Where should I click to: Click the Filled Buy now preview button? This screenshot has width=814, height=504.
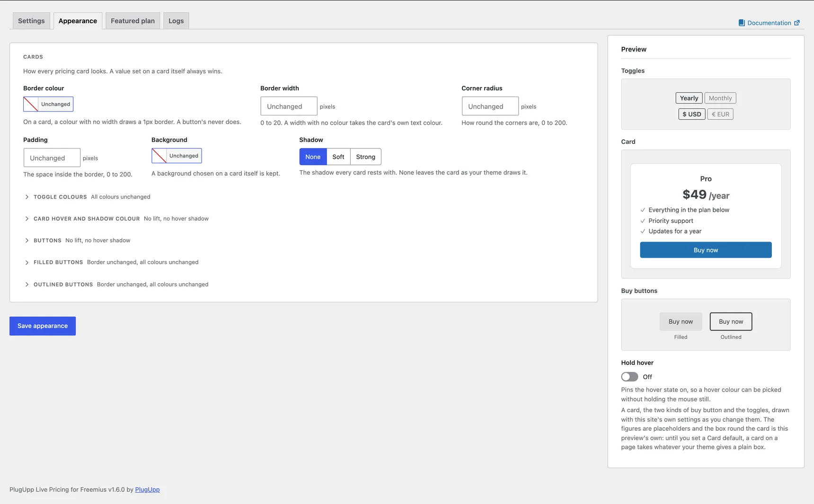(681, 322)
